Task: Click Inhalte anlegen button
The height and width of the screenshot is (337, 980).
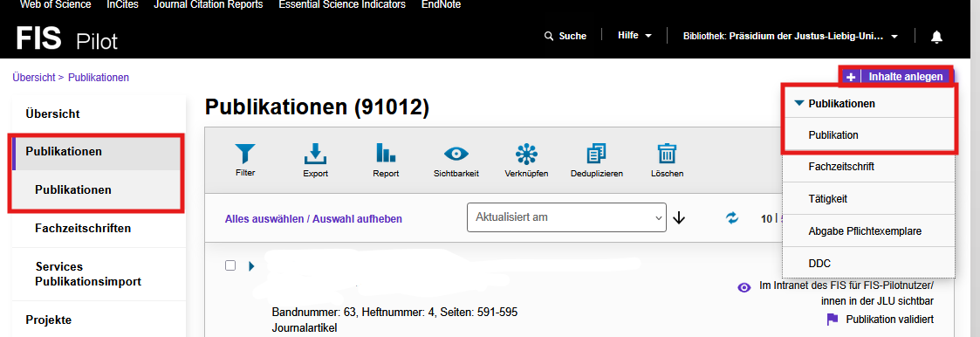Action: click(x=897, y=77)
